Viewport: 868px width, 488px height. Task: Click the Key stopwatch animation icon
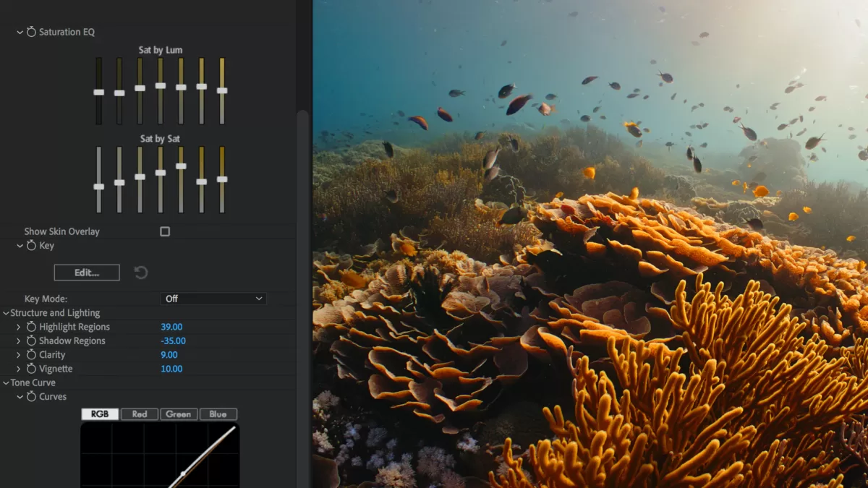[31, 246]
